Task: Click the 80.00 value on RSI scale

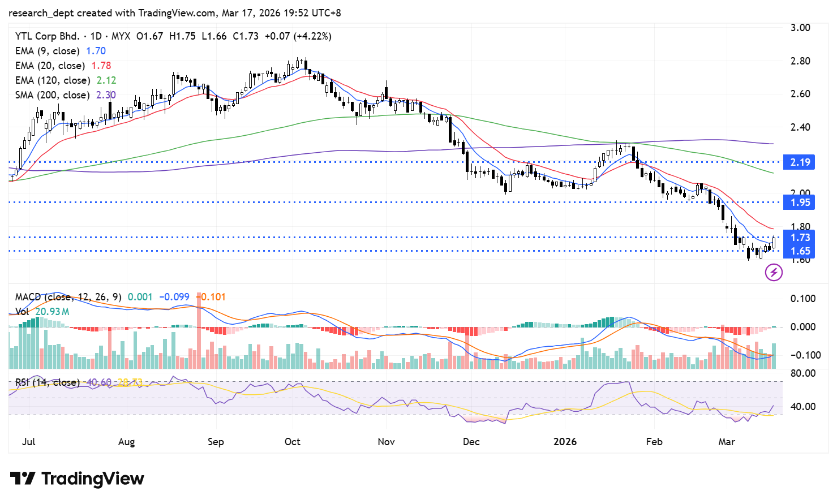Action: coord(802,373)
